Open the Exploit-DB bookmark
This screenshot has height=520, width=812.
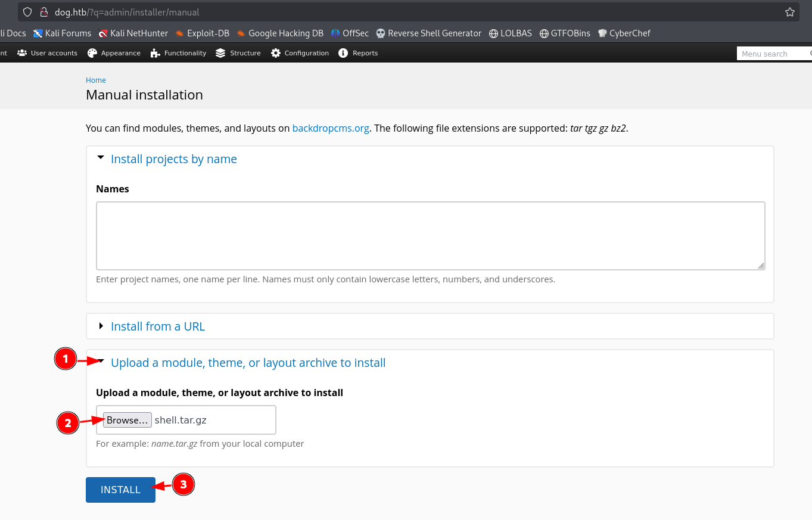(202, 33)
